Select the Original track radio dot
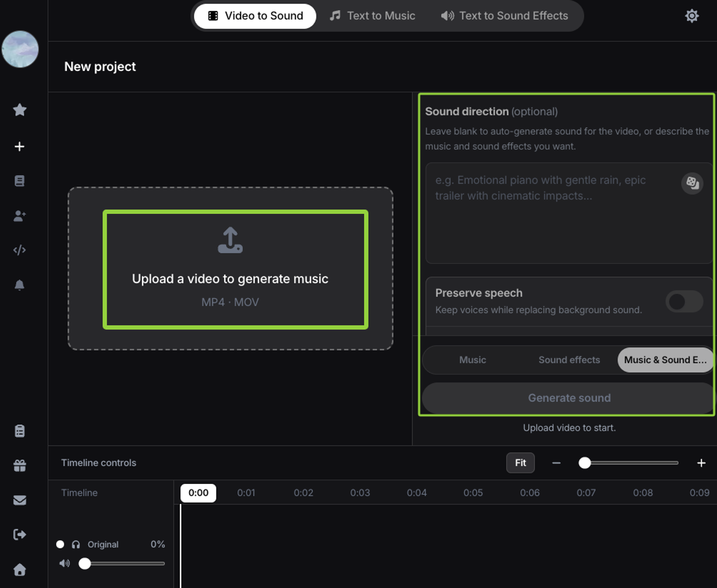717x588 pixels. (x=60, y=545)
